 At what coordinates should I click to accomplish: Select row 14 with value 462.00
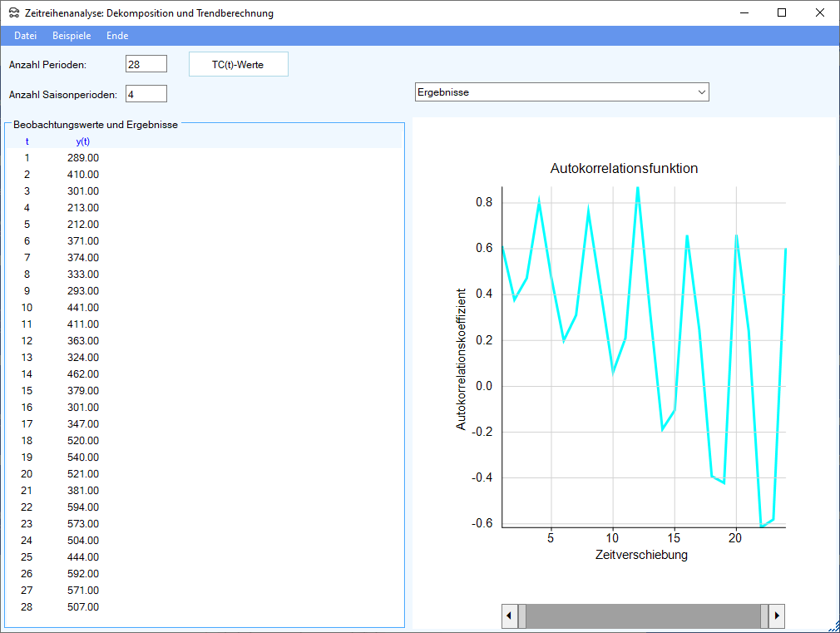(x=82, y=373)
